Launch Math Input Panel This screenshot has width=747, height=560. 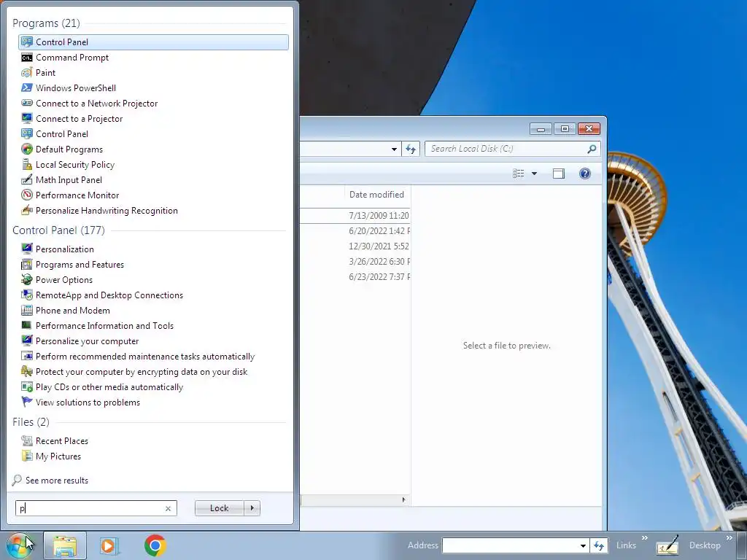point(69,179)
